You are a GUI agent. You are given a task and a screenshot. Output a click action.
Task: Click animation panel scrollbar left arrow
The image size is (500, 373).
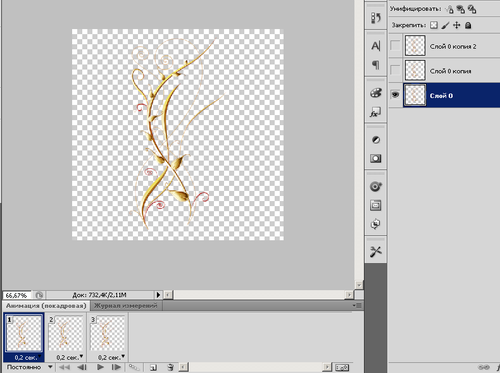click(184, 367)
